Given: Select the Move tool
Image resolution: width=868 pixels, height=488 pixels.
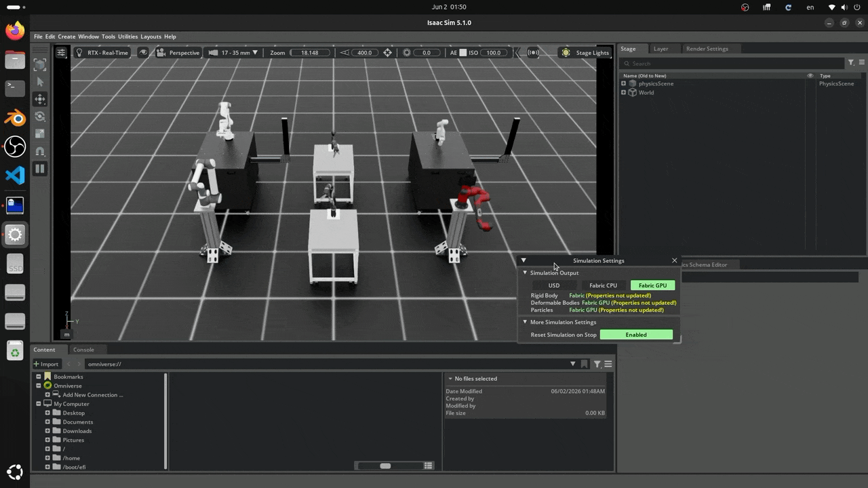Looking at the screenshot, I should coord(40,100).
